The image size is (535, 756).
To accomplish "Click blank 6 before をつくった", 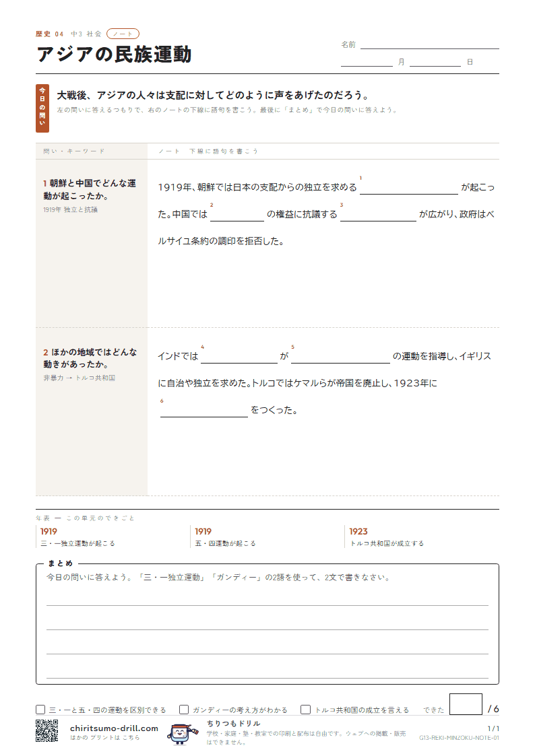I will point(204,410).
